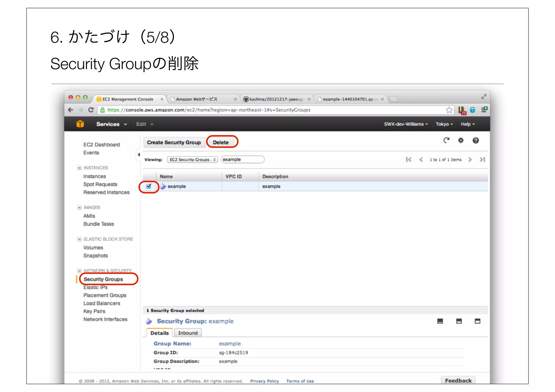Go to last page of items
The height and width of the screenshot is (392, 555).
[x=482, y=160]
